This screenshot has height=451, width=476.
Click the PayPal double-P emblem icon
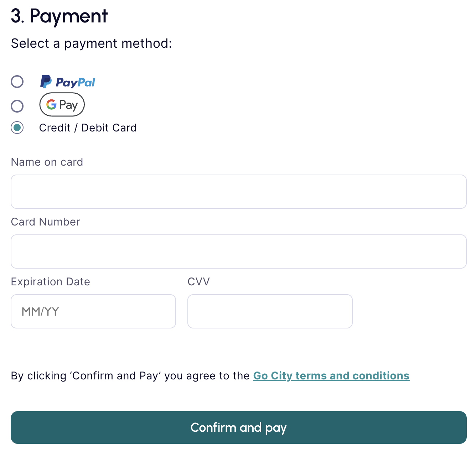(x=46, y=82)
